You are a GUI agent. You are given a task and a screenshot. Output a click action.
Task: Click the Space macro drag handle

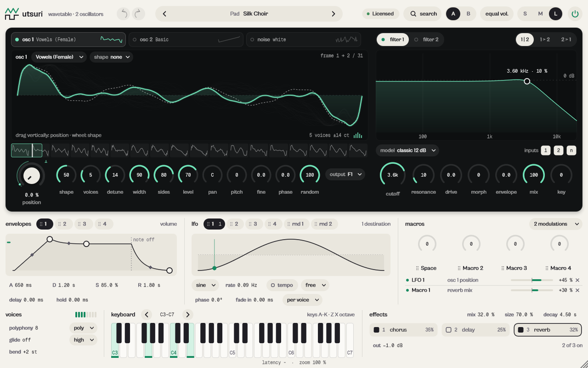point(417,268)
